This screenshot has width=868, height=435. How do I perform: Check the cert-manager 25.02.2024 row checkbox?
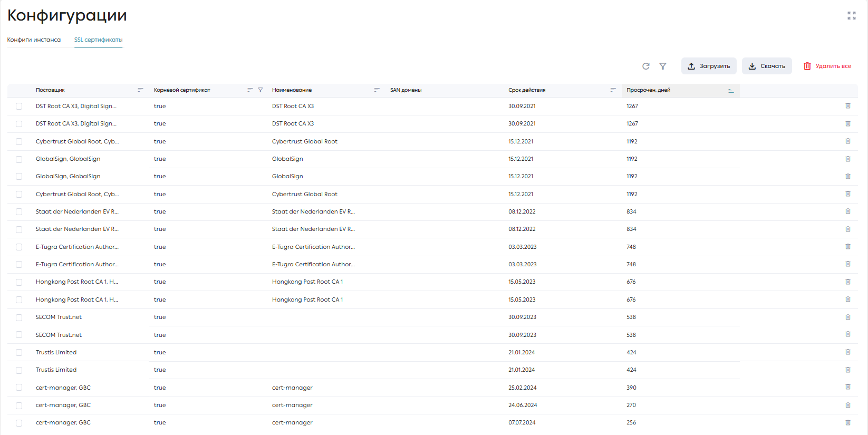click(19, 388)
